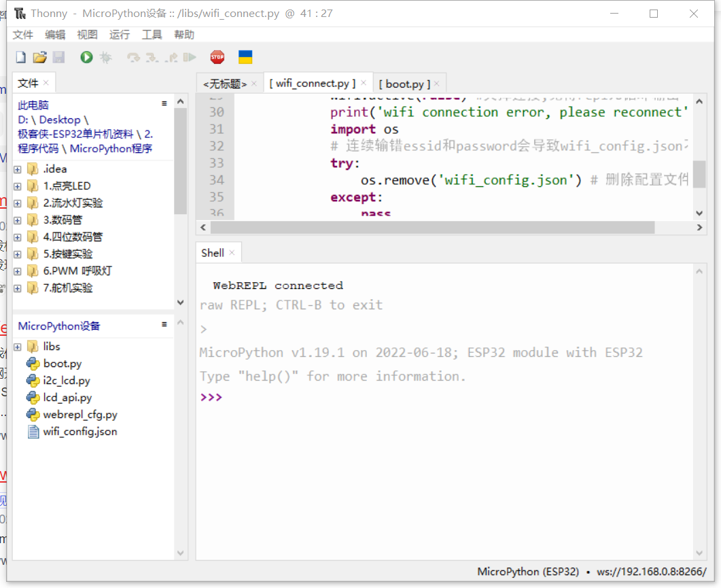Run current script with green play icon
The height and width of the screenshot is (588, 721).
tap(86, 58)
